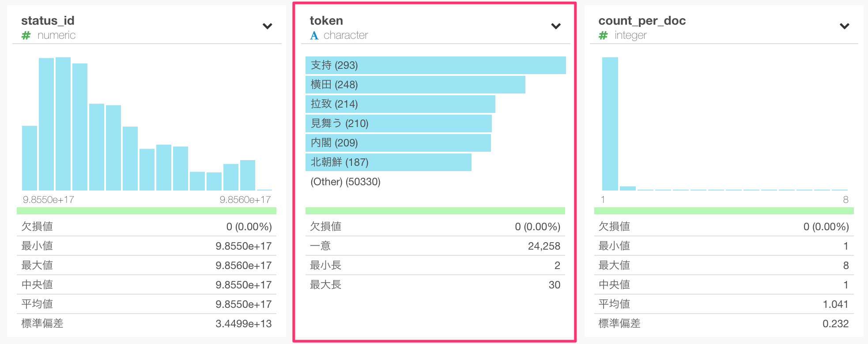Click the tallest bar in count_per_doc histogram

[x=610, y=123]
